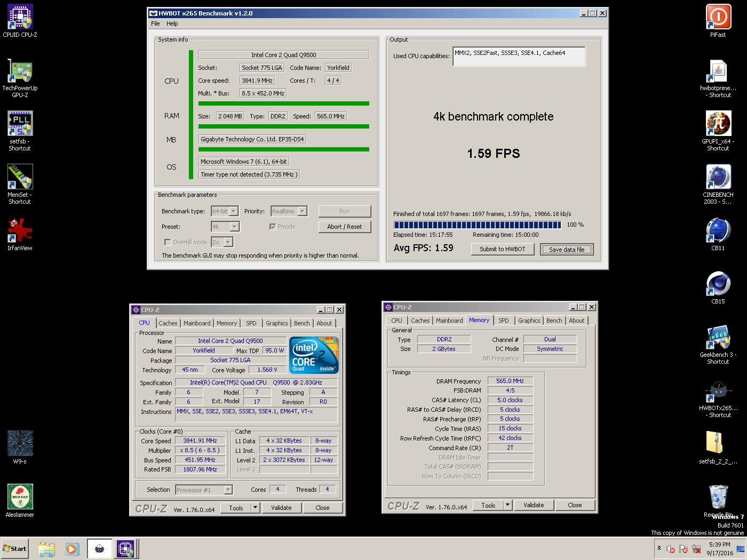Image resolution: width=747 pixels, height=560 pixels.
Task: Open hwbotprime Shortcut desktop icon
Action: 718,78
